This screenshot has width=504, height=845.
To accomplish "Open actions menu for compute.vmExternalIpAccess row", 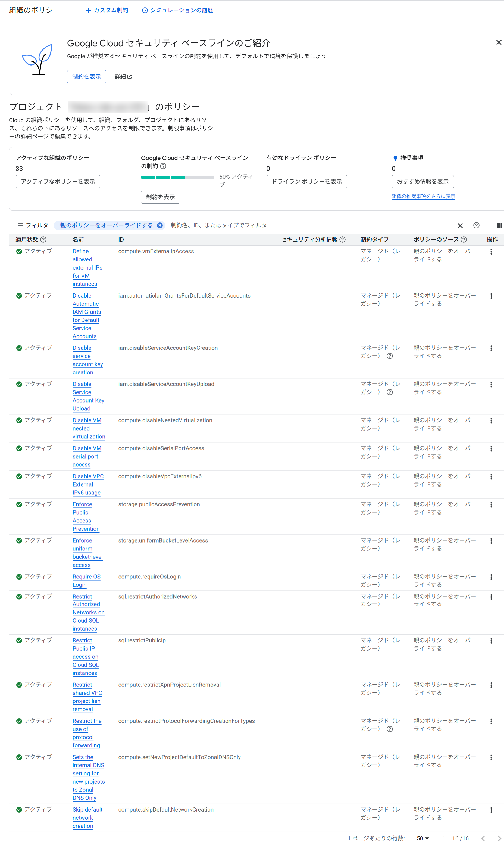I will pos(491,252).
